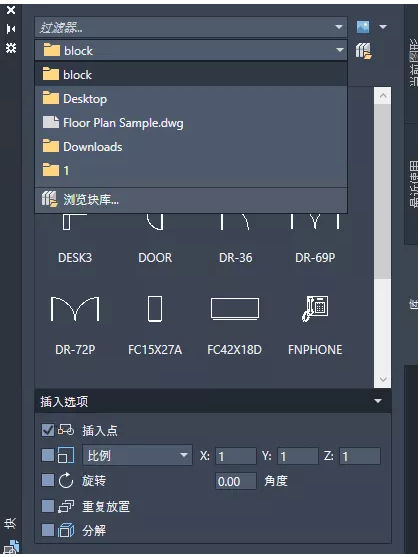Screen dimensions: 419x557
Task: Insert the FC15X27A block
Action: 155,324
